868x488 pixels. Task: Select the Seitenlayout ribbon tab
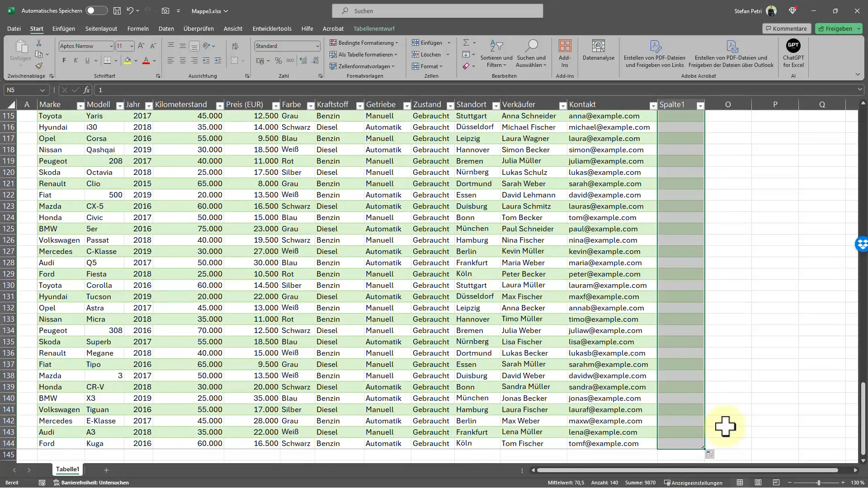[x=101, y=28]
